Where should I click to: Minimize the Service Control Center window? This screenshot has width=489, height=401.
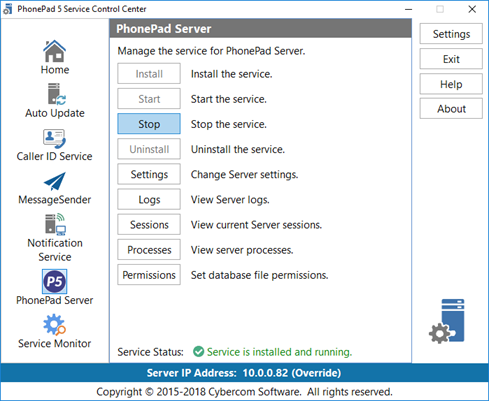pyautogui.click(x=408, y=9)
